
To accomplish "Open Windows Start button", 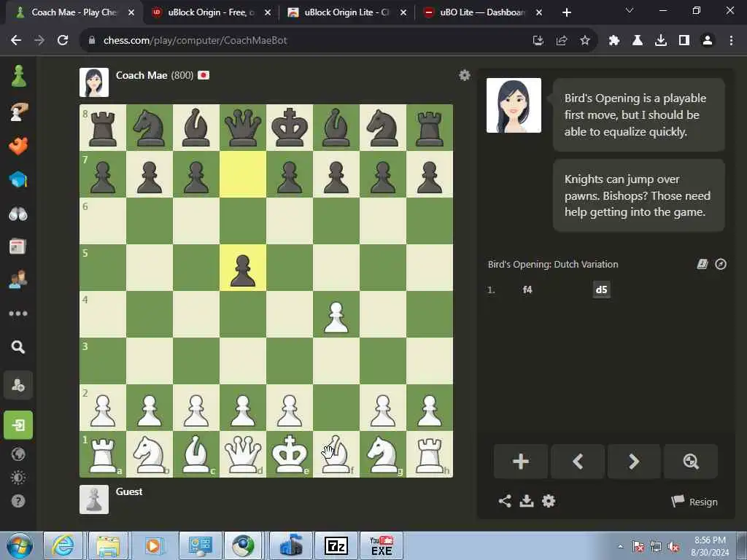I will (x=20, y=545).
